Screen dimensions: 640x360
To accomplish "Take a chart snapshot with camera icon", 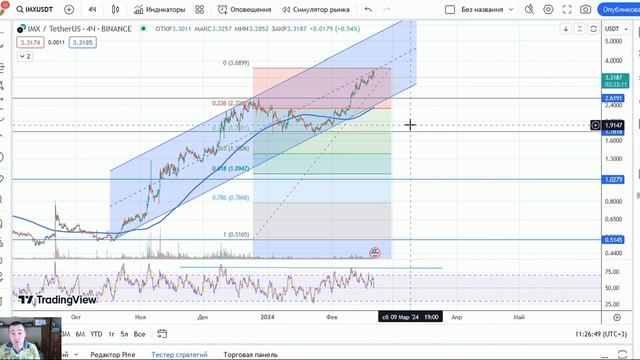I will 585,9.
